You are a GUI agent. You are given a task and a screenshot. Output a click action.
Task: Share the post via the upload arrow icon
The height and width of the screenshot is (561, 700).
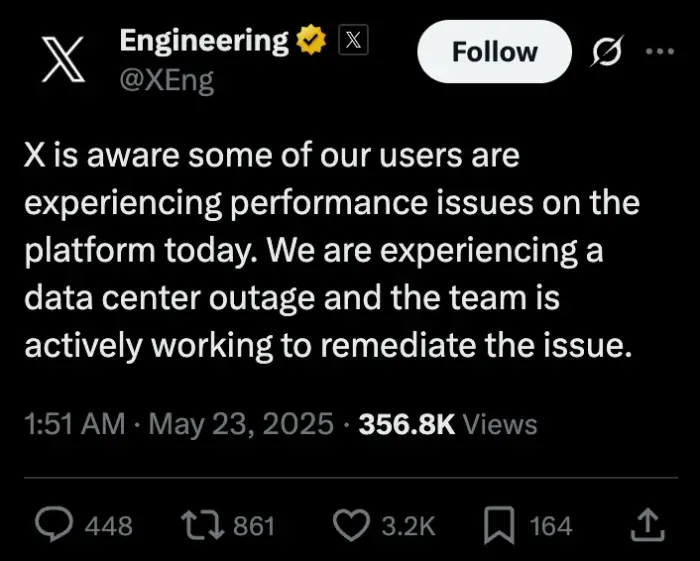click(647, 525)
